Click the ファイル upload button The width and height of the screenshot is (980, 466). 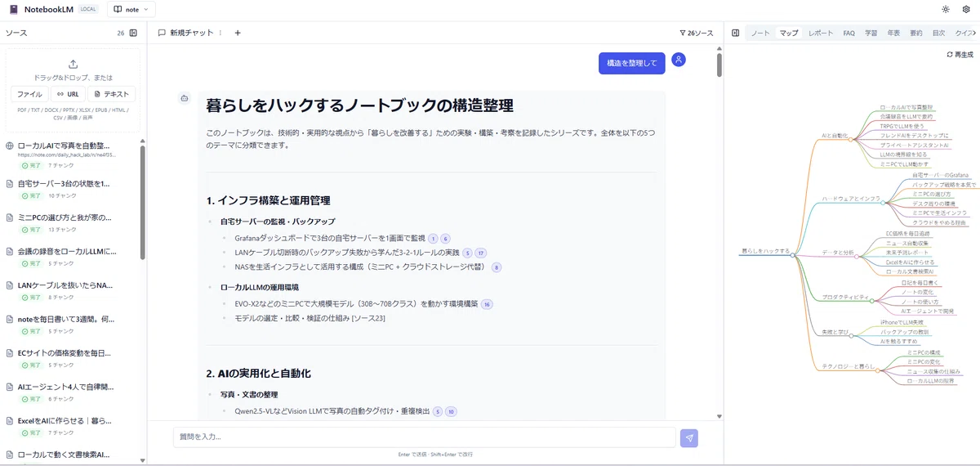tap(29, 94)
